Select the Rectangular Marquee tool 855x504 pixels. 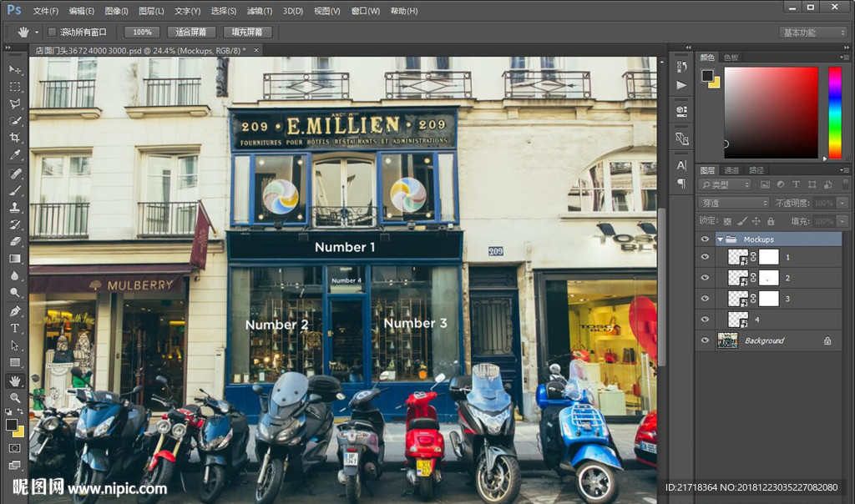(x=15, y=87)
